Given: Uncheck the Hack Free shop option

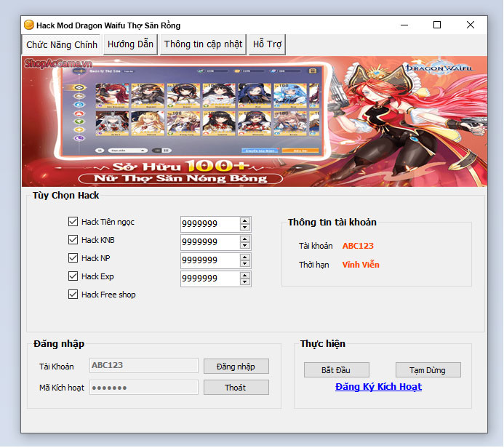Looking at the screenshot, I should pos(73,295).
